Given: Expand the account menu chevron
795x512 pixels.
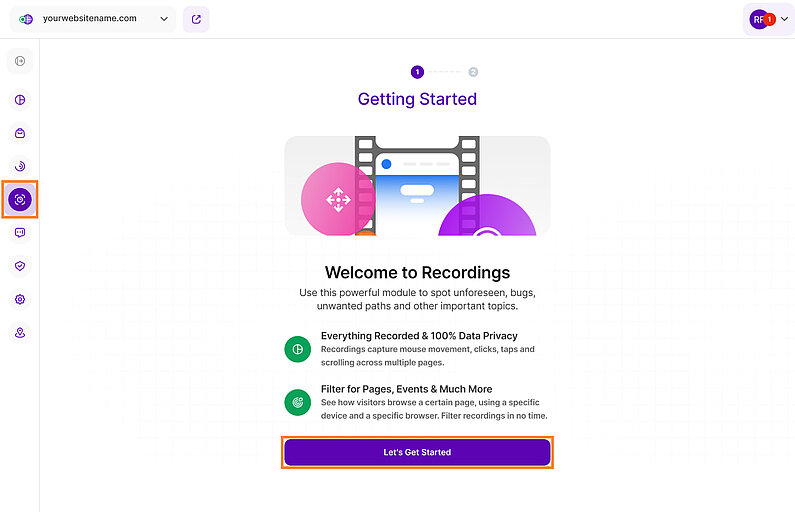Looking at the screenshot, I should [x=784, y=19].
